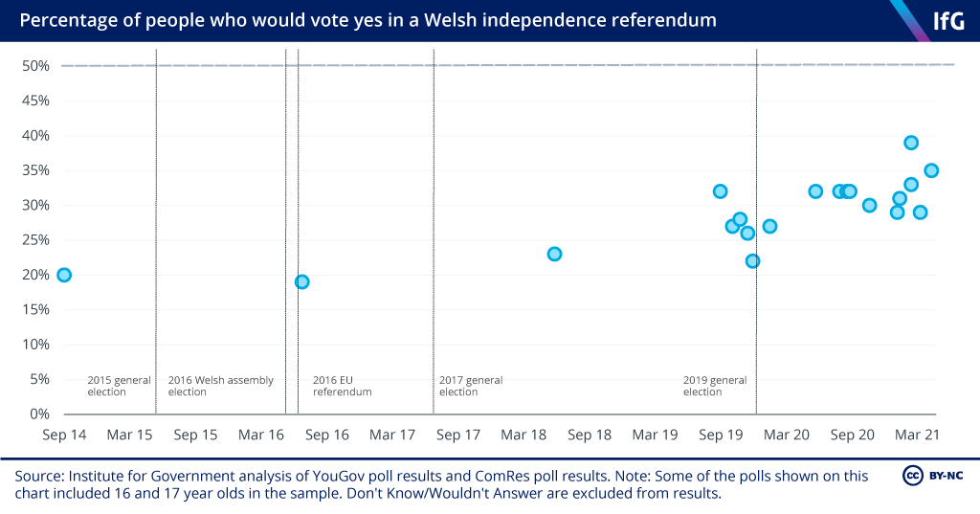Click the Mar 21 x-axis label
Screen dimensions: 980x514
pos(917,435)
